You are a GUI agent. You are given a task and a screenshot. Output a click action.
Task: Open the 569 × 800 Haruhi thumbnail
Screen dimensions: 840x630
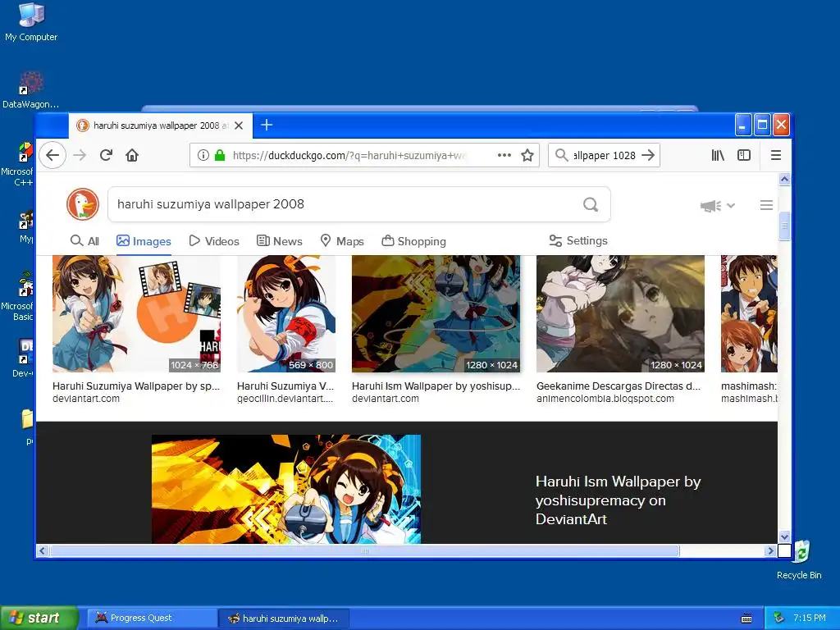(286, 314)
